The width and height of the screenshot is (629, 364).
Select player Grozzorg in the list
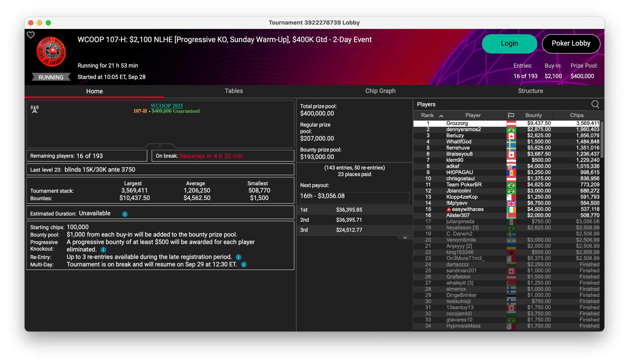(x=457, y=123)
